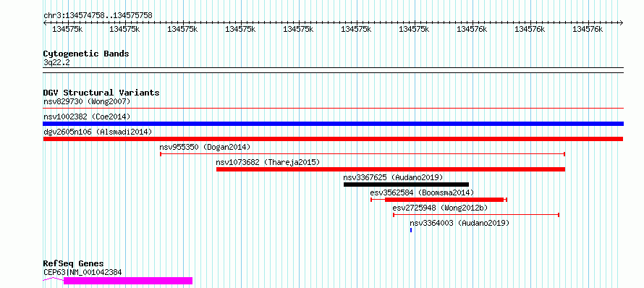Click the right arrow end of the ruler

[x=622, y=23]
